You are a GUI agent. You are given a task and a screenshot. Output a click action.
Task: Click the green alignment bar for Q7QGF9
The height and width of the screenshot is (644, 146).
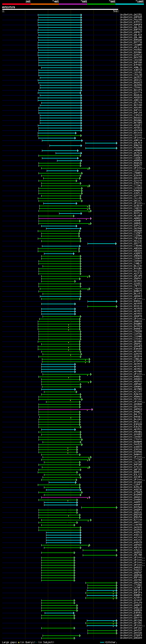(x=62, y=636)
